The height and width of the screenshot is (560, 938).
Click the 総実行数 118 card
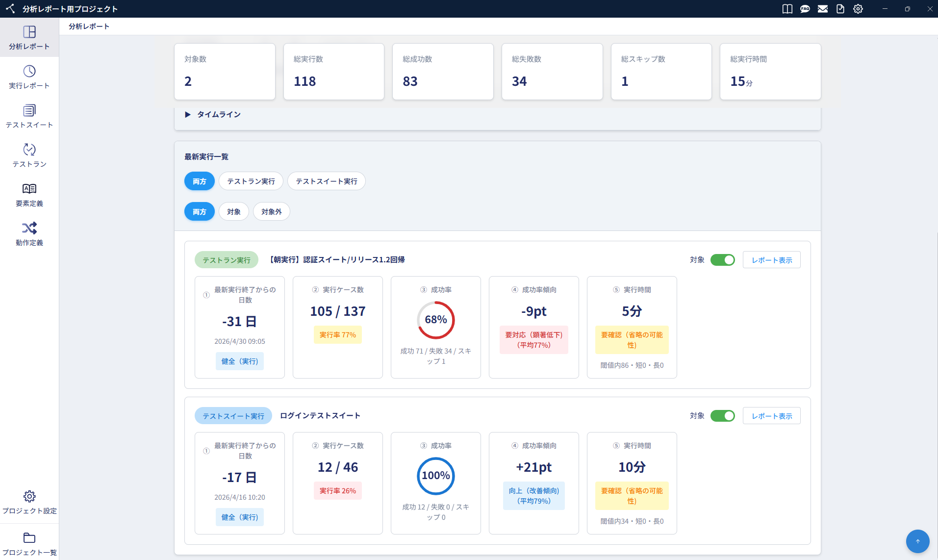(334, 72)
